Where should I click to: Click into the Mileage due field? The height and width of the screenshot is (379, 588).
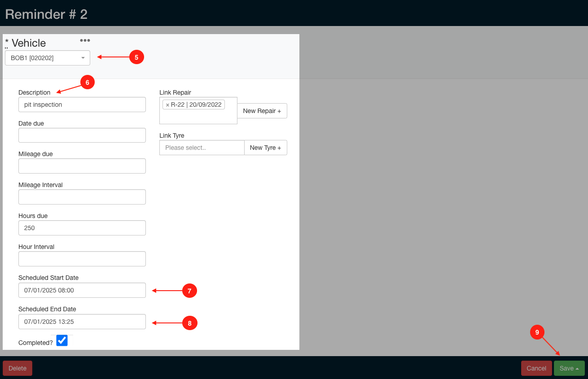(x=82, y=166)
